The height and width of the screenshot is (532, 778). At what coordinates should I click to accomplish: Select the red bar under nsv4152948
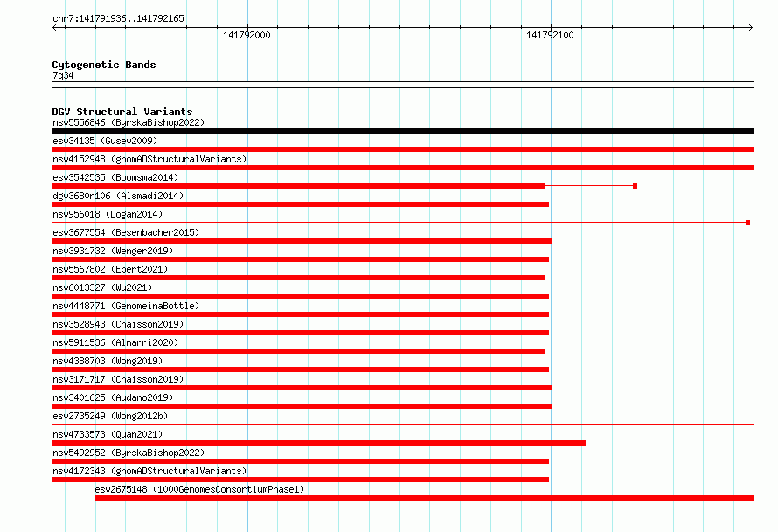[402, 168]
